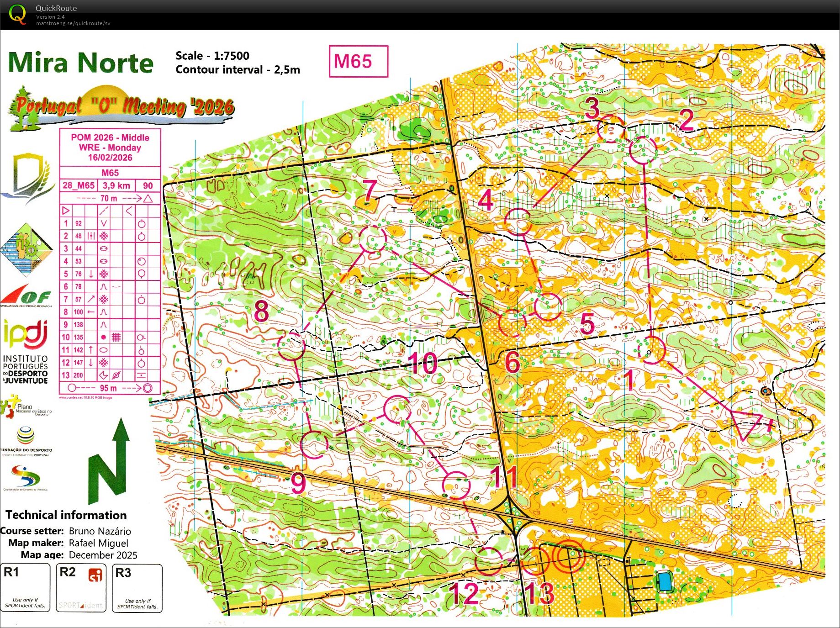840x628 pixels.
Task: Click the circle of control 1
Action: 651,350
